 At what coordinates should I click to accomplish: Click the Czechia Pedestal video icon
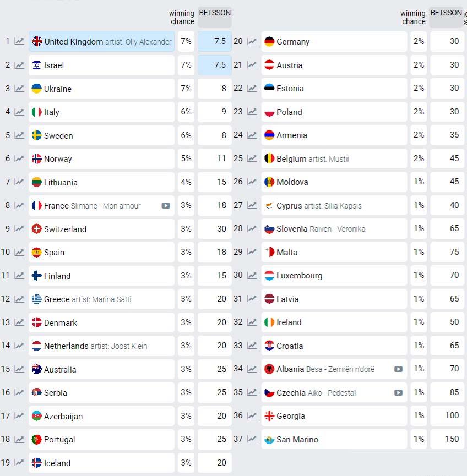click(x=398, y=392)
